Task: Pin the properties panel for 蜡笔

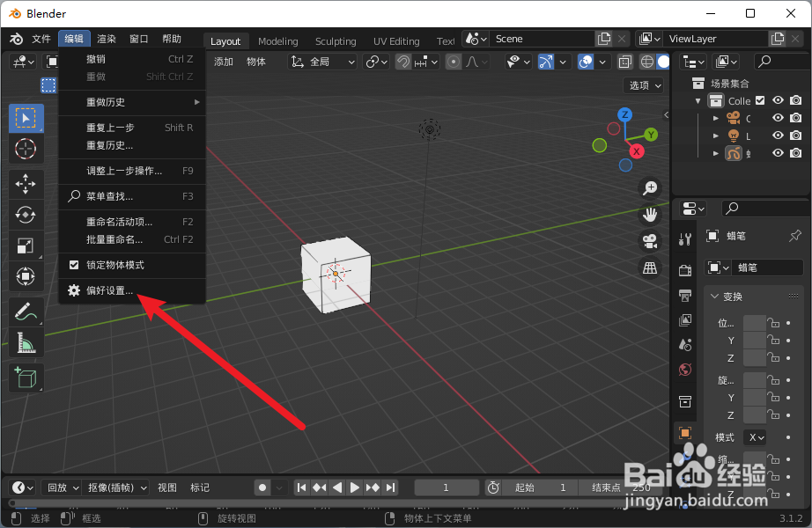Action: pos(795,236)
